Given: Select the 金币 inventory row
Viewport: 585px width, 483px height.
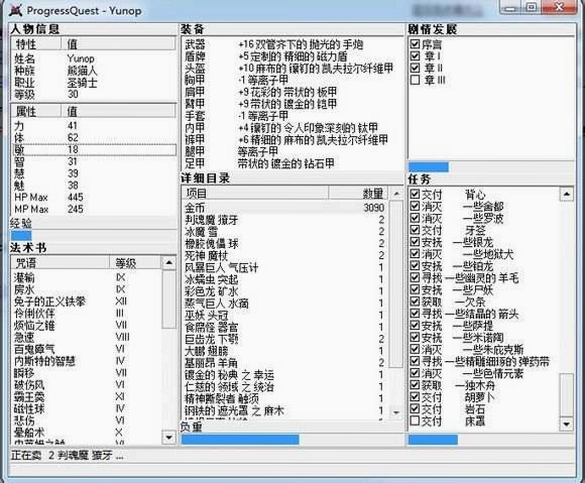Looking at the screenshot, I should click(285, 207).
